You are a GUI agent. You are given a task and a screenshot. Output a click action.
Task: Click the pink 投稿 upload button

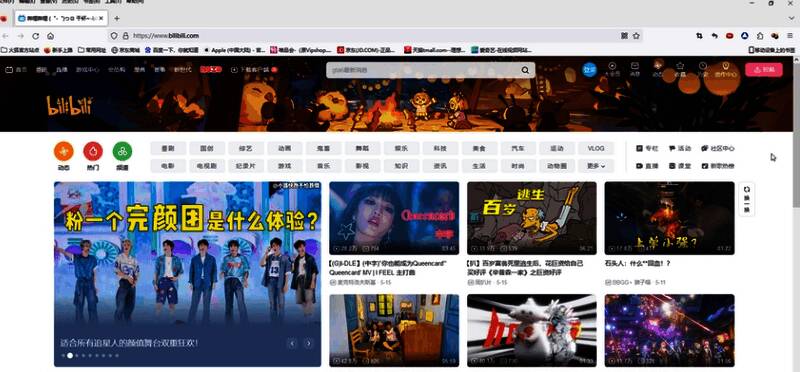point(763,70)
